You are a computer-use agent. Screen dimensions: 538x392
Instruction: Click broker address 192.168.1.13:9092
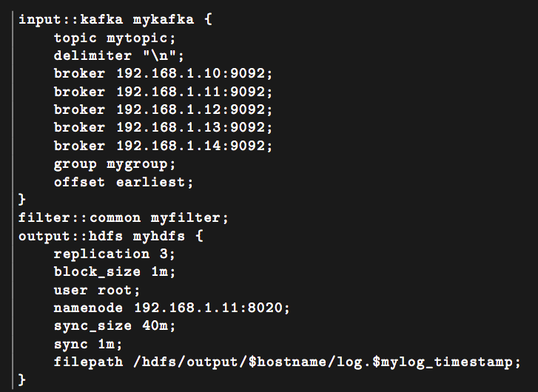(x=192, y=128)
